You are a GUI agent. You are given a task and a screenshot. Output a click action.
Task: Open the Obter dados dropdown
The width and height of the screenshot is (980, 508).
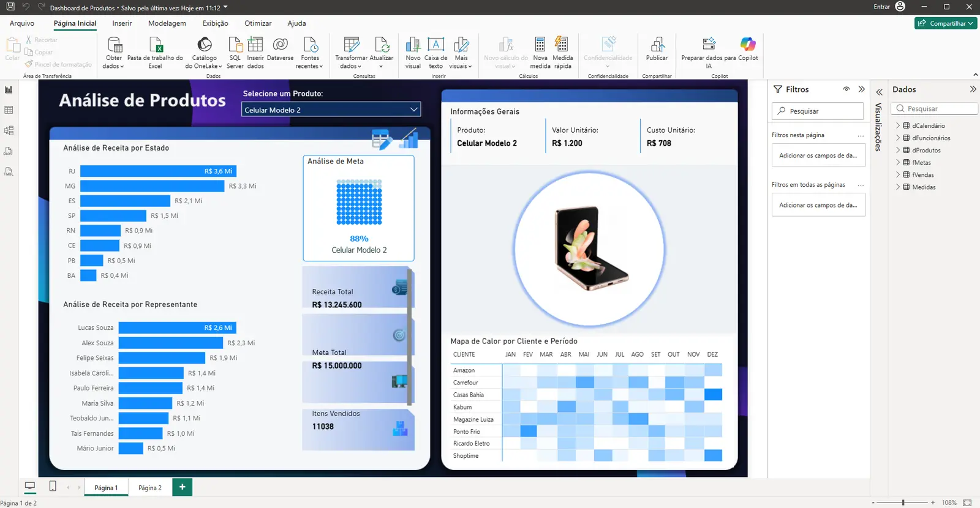pyautogui.click(x=113, y=53)
